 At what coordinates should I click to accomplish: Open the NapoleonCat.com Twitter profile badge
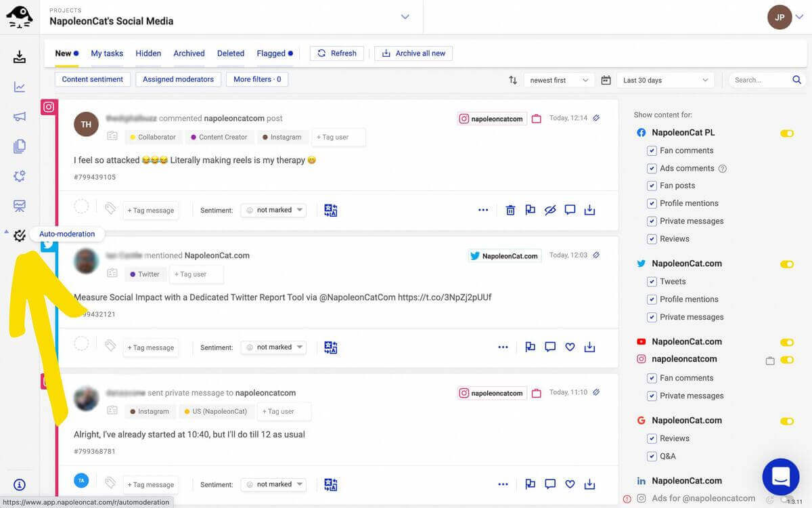point(505,256)
